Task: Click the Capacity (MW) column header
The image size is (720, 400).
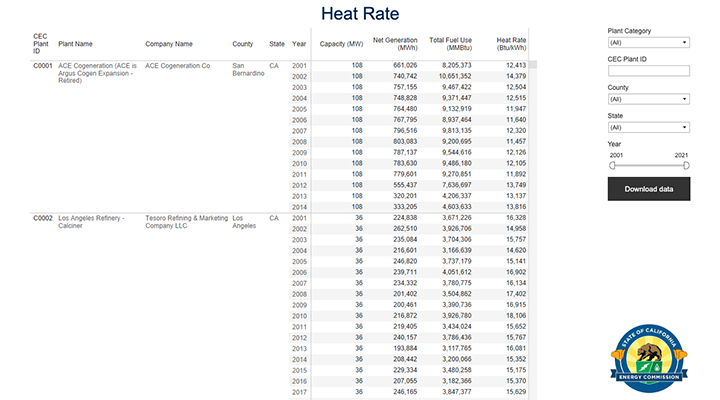Action: coord(341,44)
